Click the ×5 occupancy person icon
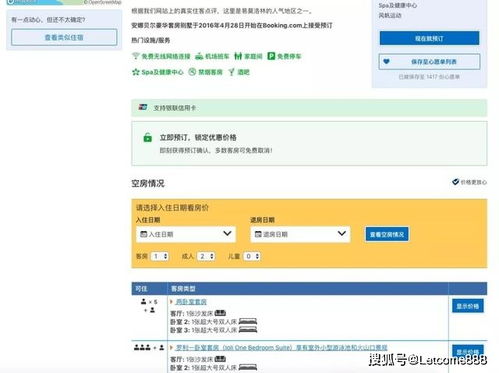 click(144, 301)
